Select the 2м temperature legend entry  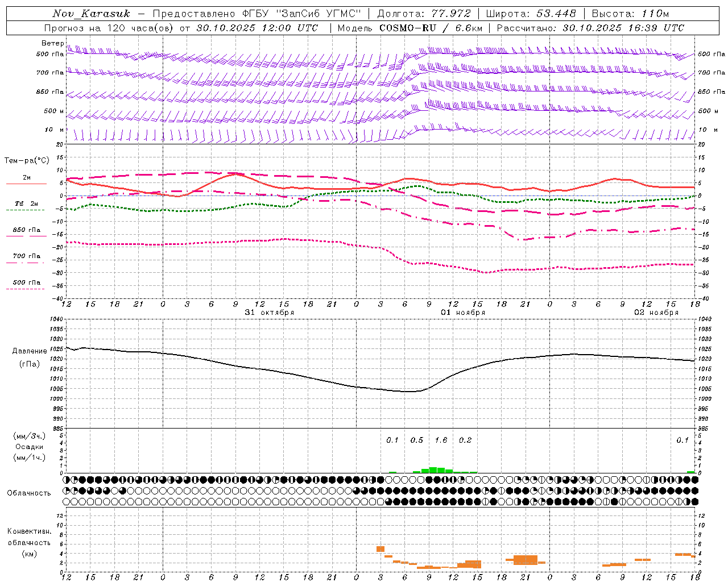pyautogui.click(x=27, y=178)
